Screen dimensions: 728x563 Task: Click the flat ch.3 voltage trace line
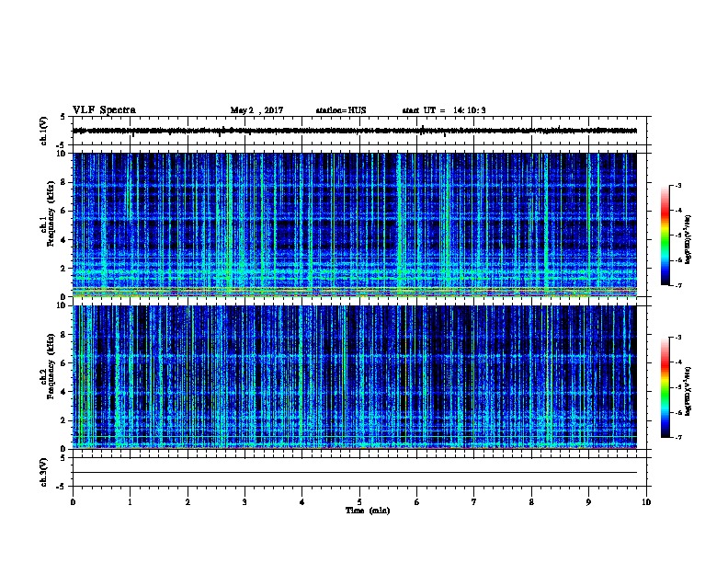355,473
